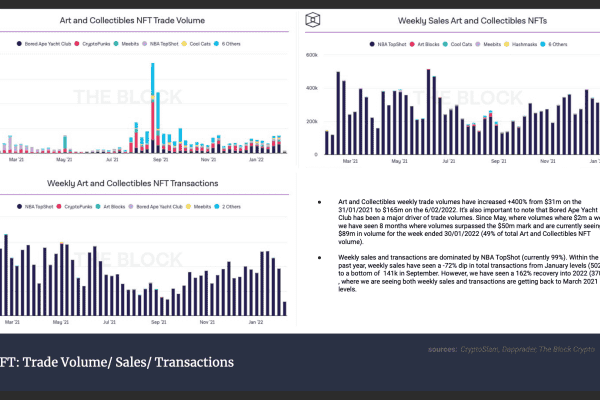Toggle Bored Ape Yacht Club in Transactions legend
600x400 pixels.
155,206
